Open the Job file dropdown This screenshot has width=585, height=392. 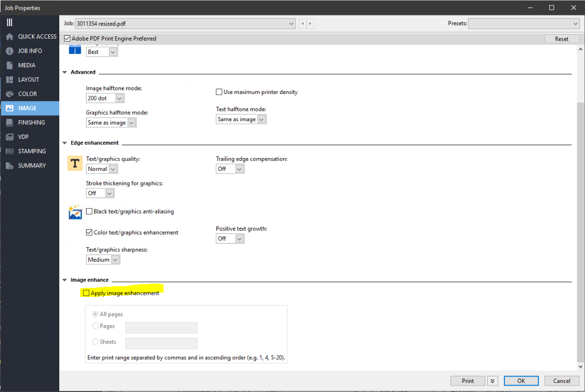(x=185, y=23)
